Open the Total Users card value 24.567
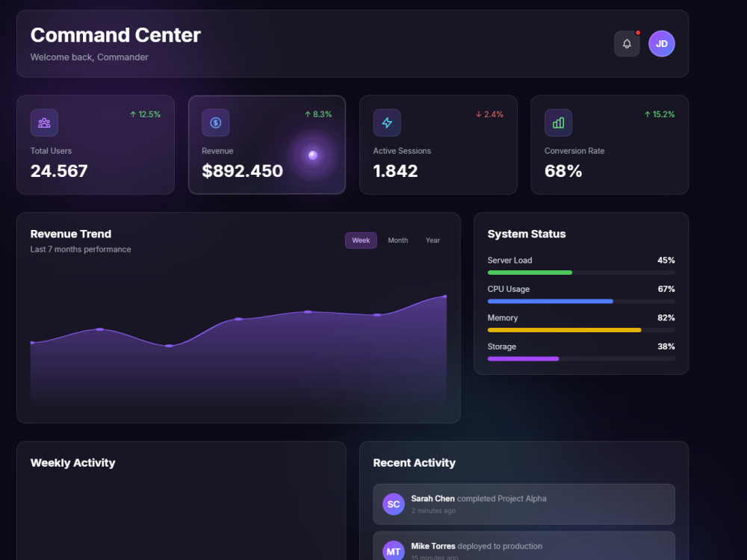 59,171
